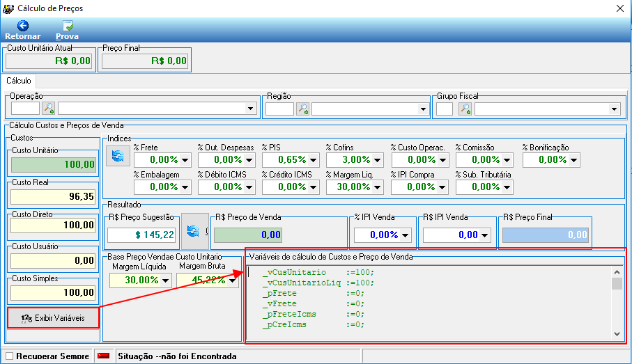This screenshot has height=364, width=632.
Task: Click the Operação code input box
Action: coord(25,109)
